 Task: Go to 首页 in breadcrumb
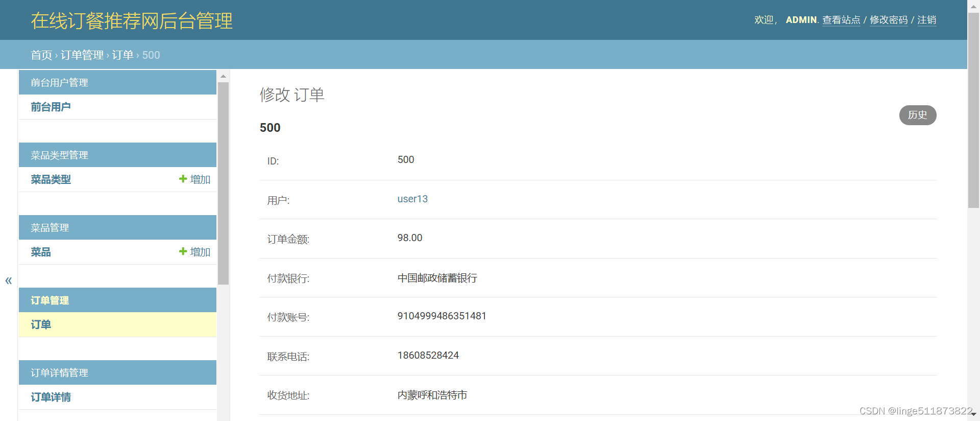click(x=41, y=55)
